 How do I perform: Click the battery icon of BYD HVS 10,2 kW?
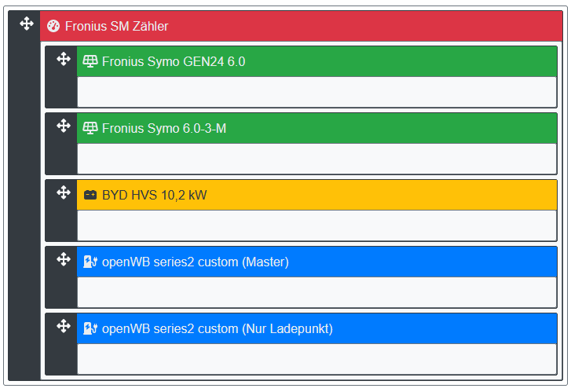pyautogui.click(x=90, y=195)
